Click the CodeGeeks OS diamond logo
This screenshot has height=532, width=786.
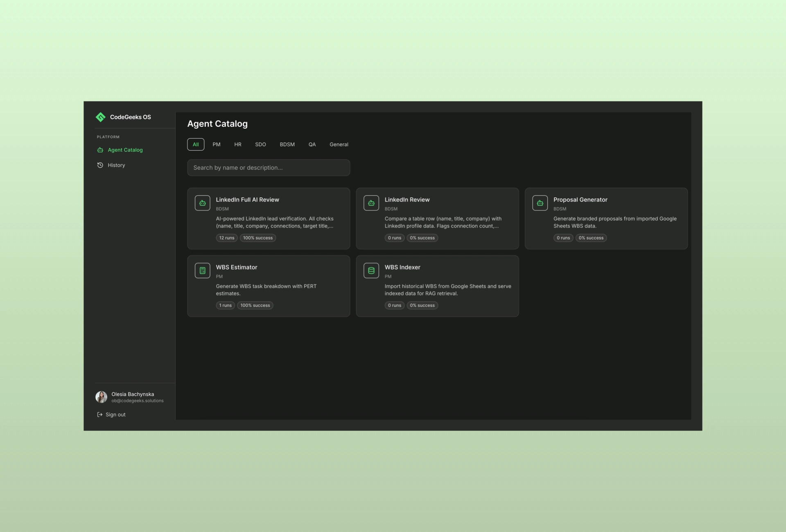[100, 117]
